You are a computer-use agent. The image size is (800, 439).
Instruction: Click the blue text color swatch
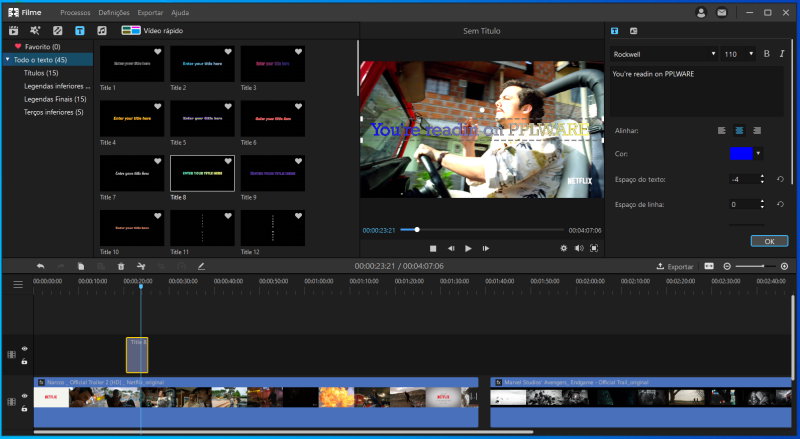(x=741, y=154)
